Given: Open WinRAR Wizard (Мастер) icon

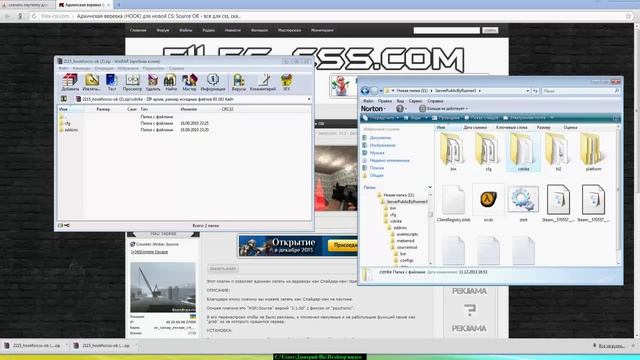Looking at the screenshot, I should pos(189,82).
